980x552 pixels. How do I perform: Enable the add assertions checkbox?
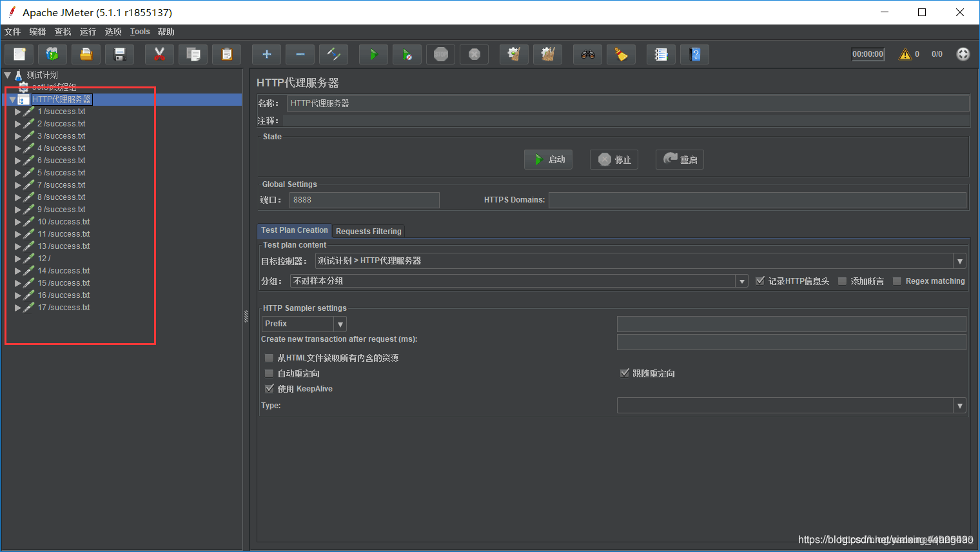[x=842, y=281]
